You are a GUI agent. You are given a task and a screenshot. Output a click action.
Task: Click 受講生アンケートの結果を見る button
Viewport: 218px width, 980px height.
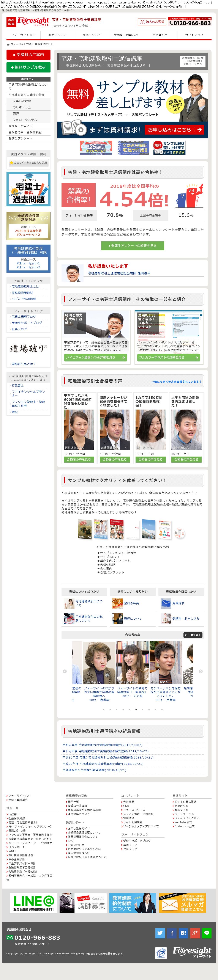coord(133,246)
